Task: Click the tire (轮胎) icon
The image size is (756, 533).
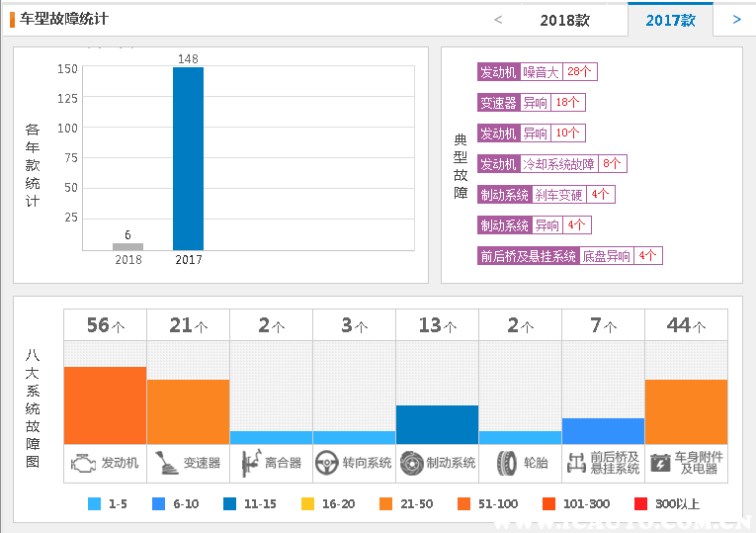Action: tap(506, 462)
